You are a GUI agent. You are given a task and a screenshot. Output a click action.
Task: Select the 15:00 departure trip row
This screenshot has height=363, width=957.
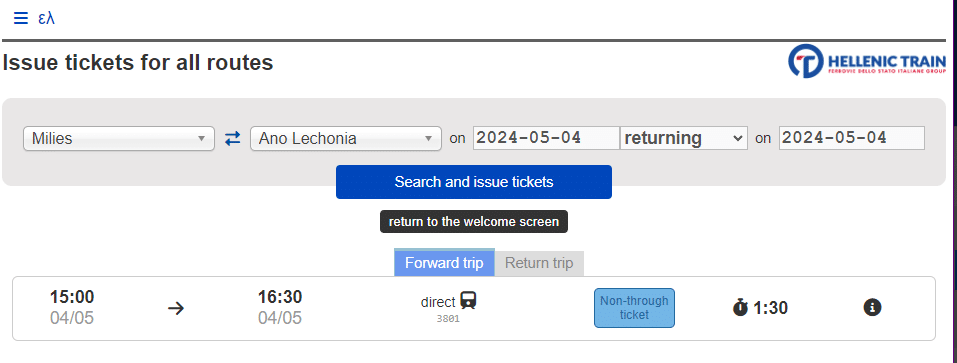pyautogui.click(x=474, y=308)
